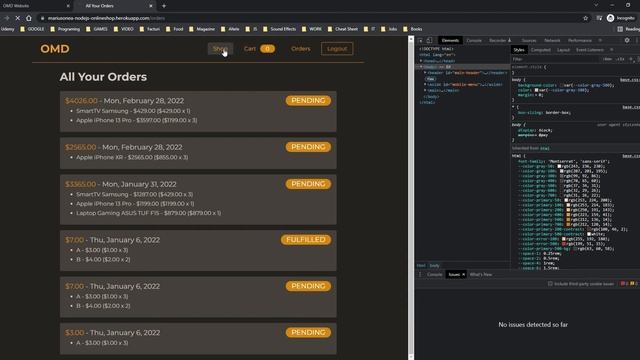The height and width of the screenshot is (360, 640).
Task: Open the drawer Console tab
Action: [x=434, y=274]
